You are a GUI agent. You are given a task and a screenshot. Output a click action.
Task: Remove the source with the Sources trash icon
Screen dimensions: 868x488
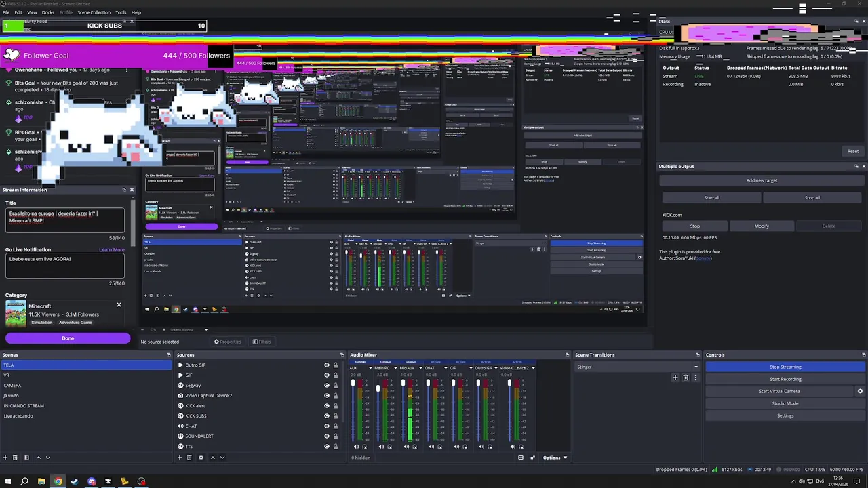click(x=190, y=457)
